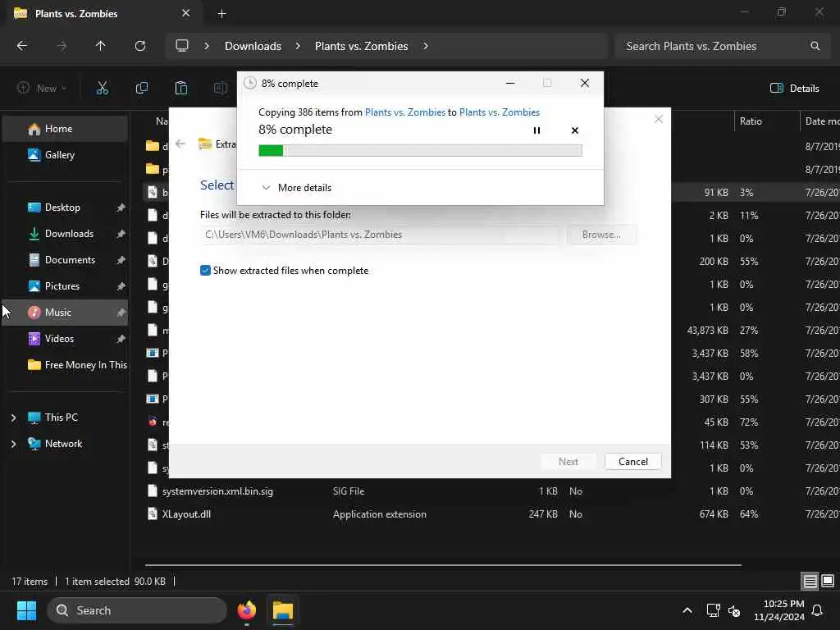Select the systemversion.xml.bin.sig file
840x630 pixels.
coord(217,491)
